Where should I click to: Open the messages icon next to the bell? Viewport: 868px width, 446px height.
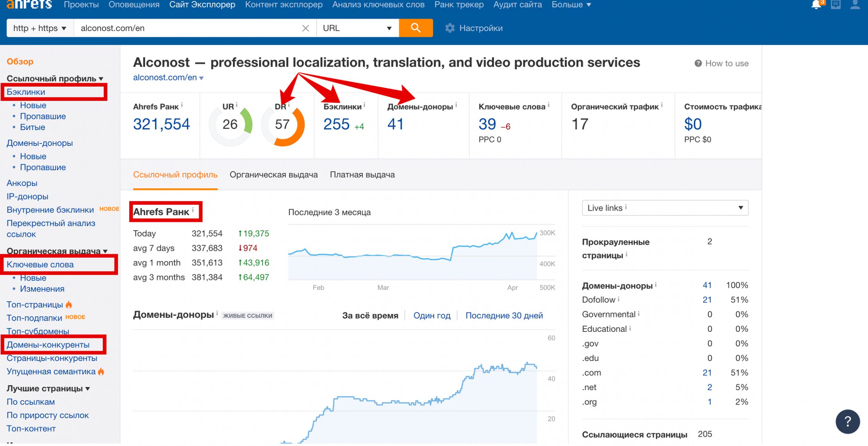tap(835, 4)
